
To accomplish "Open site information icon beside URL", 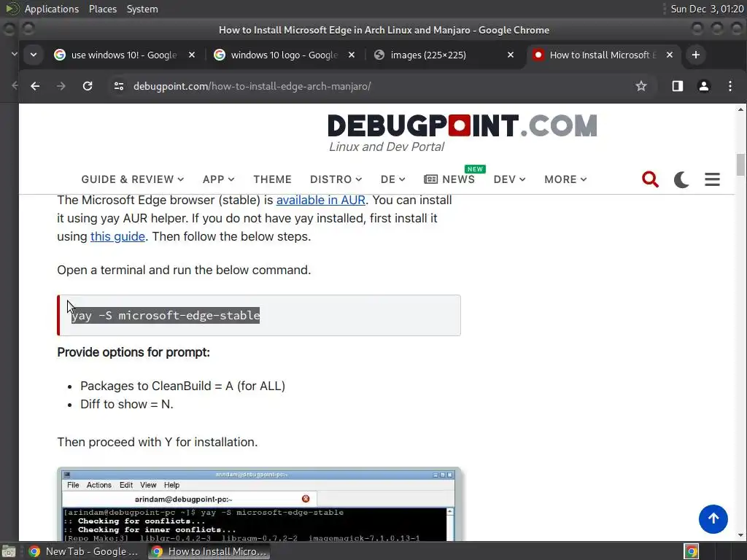I will 119,86.
